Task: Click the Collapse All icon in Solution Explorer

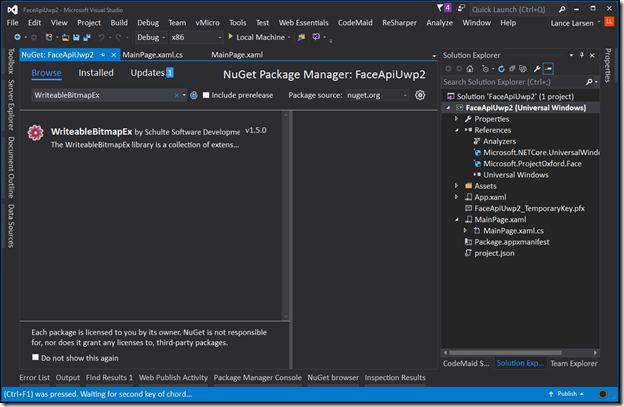Action: click(x=512, y=69)
